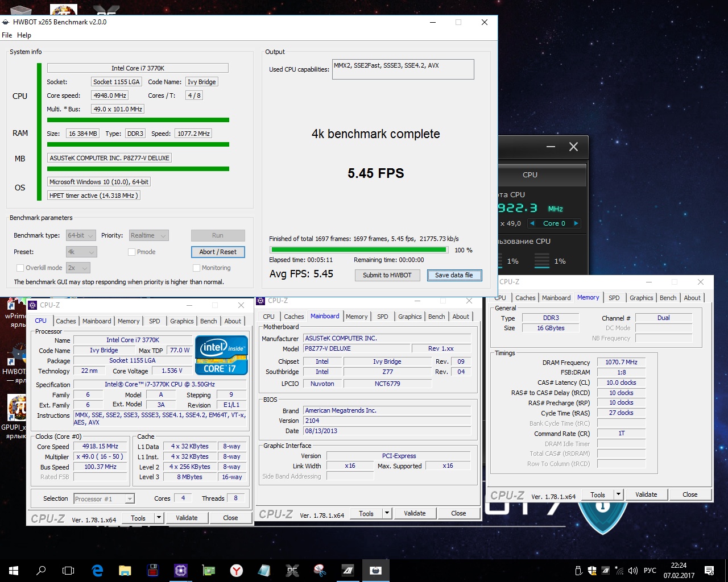
Task: Click the disabled Run button
Action: coord(218,235)
